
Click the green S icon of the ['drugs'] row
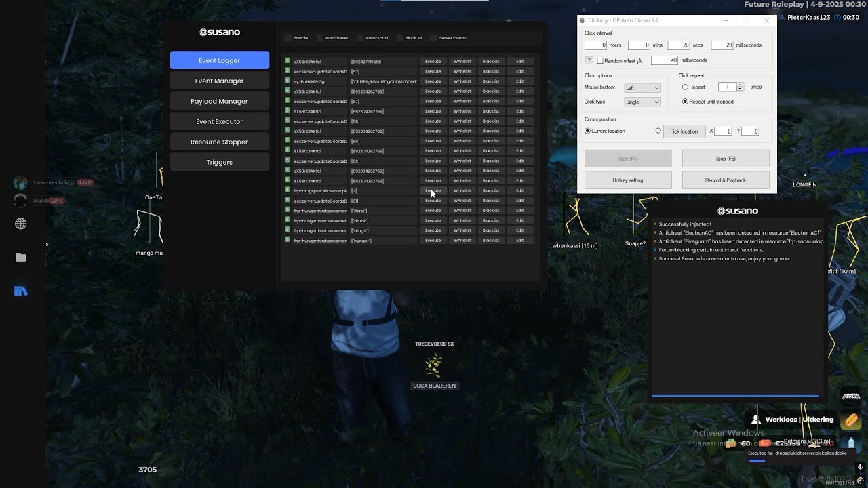point(288,230)
